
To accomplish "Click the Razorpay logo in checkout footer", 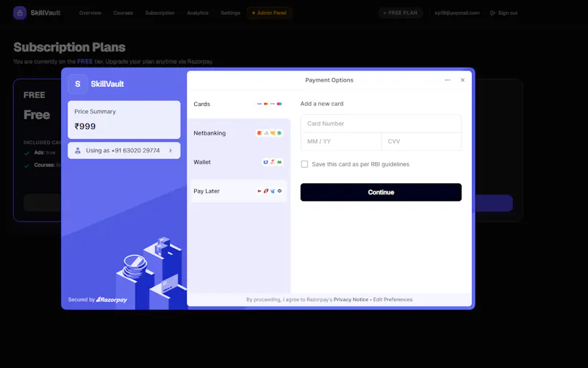I will click(x=112, y=300).
